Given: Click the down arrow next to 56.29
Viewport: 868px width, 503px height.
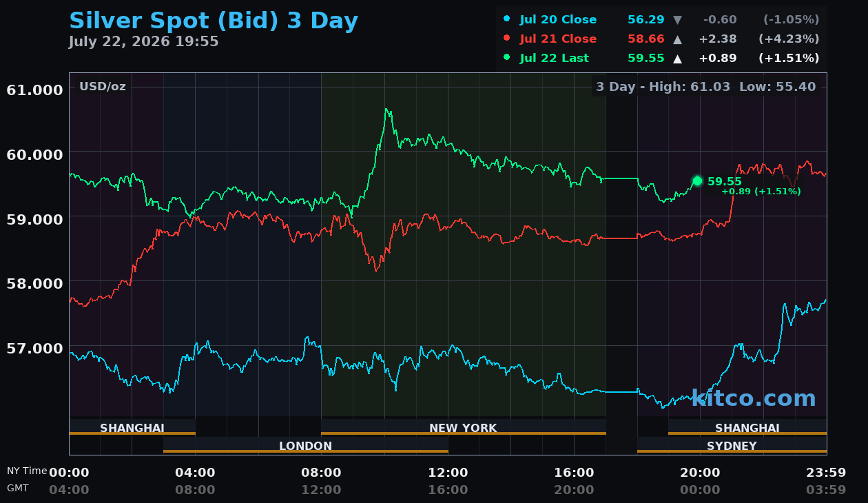Looking at the screenshot, I should tap(677, 19).
